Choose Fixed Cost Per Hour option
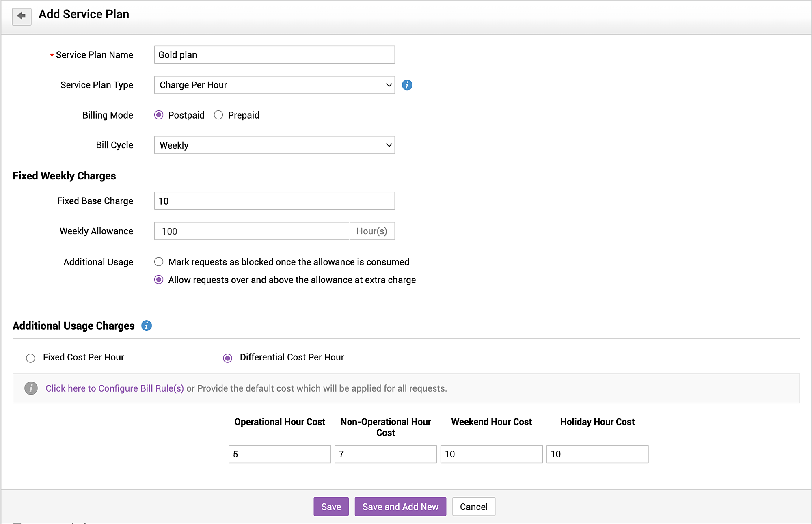812x524 pixels. pyautogui.click(x=30, y=358)
